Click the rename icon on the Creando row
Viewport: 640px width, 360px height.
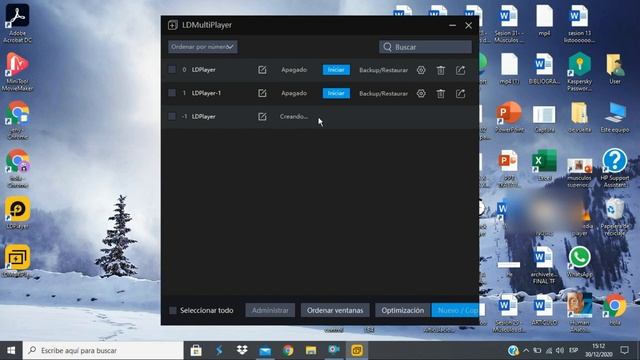tap(262, 117)
